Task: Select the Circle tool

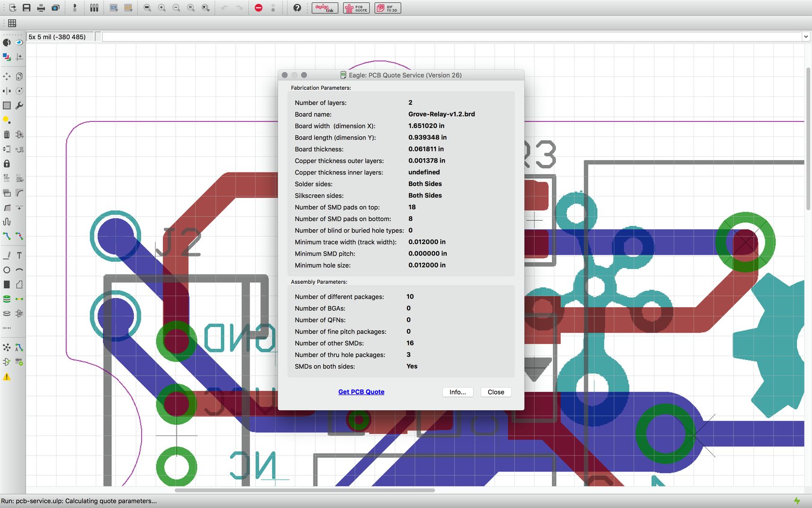Action: [7, 270]
